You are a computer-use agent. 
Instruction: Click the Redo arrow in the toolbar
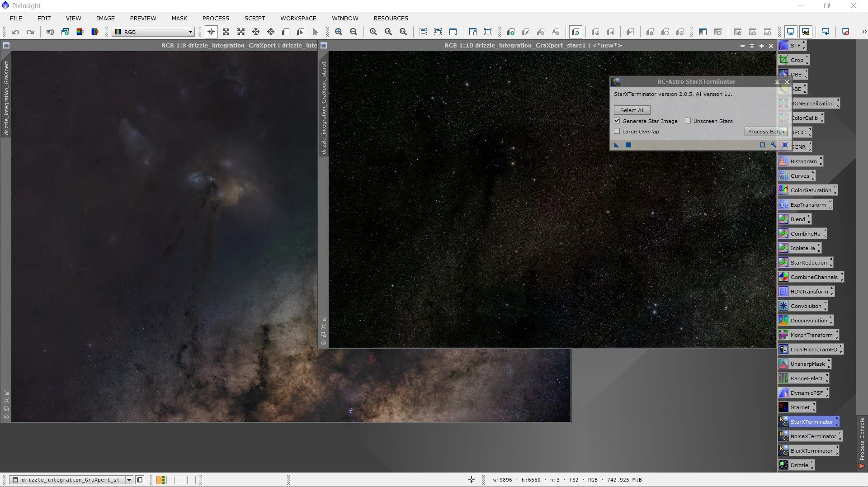pos(30,32)
